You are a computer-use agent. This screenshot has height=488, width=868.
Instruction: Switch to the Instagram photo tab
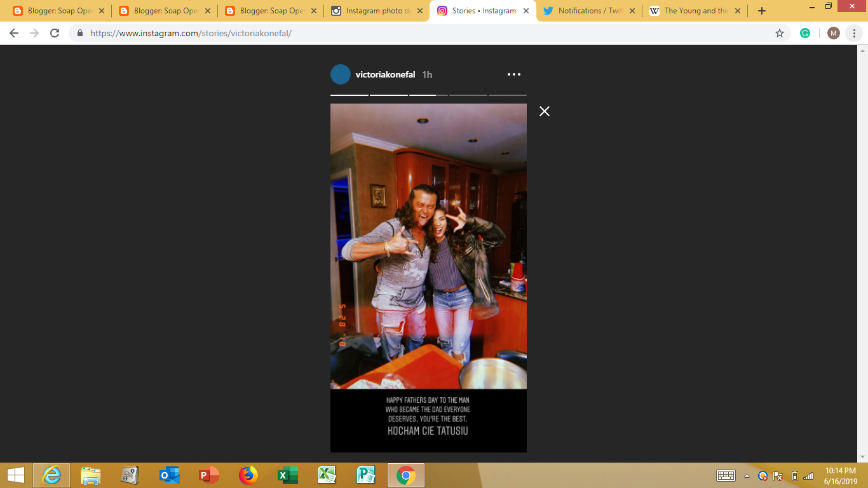point(377,11)
